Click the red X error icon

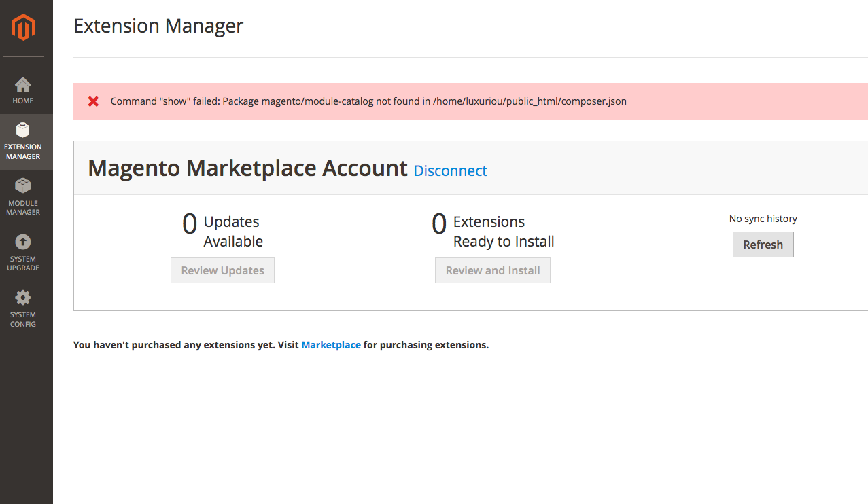tap(94, 101)
